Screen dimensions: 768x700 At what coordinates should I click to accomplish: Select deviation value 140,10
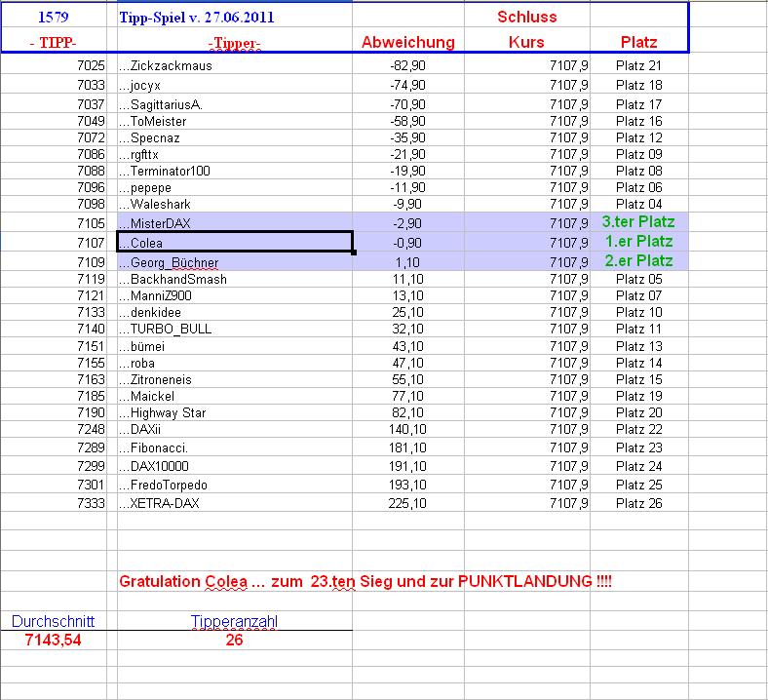pyautogui.click(x=407, y=430)
